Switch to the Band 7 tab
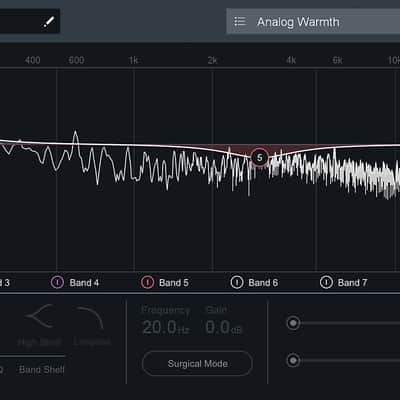This screenshot has height=400, width=400. pyautogui.click(x=352, y=283)
